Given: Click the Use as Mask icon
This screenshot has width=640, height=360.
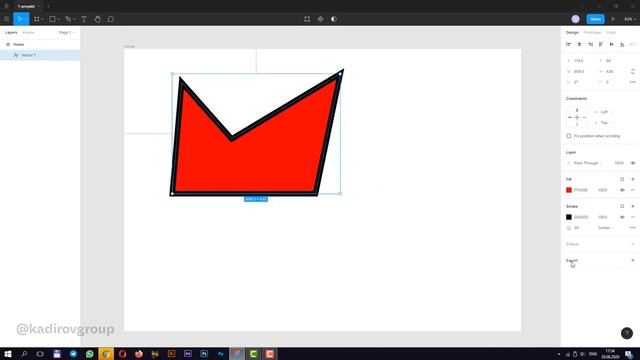Looking at the screenshot, I should [334, 19].
